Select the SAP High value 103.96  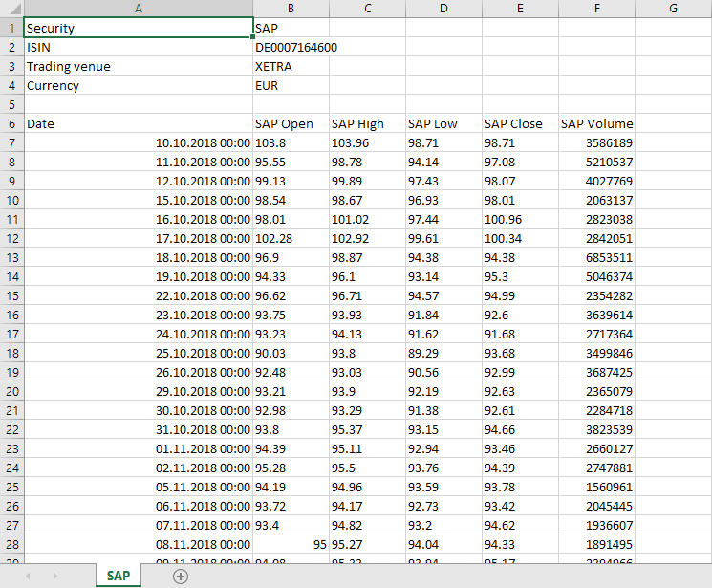coord(367,142)
